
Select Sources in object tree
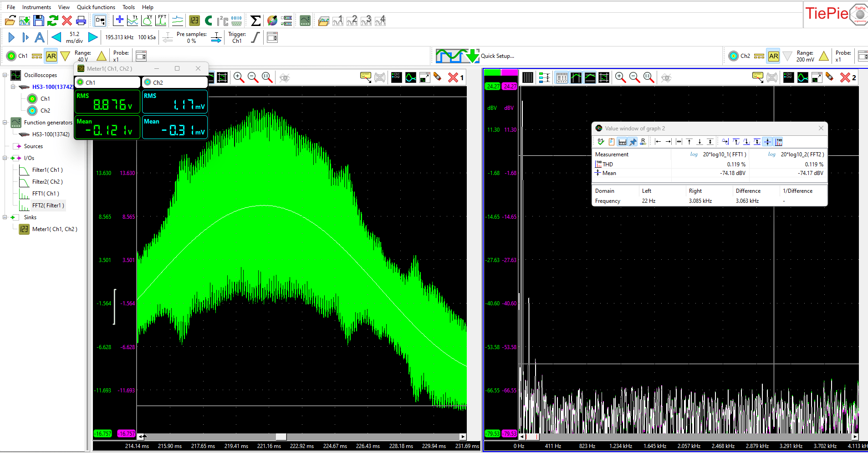pos(33,146)
